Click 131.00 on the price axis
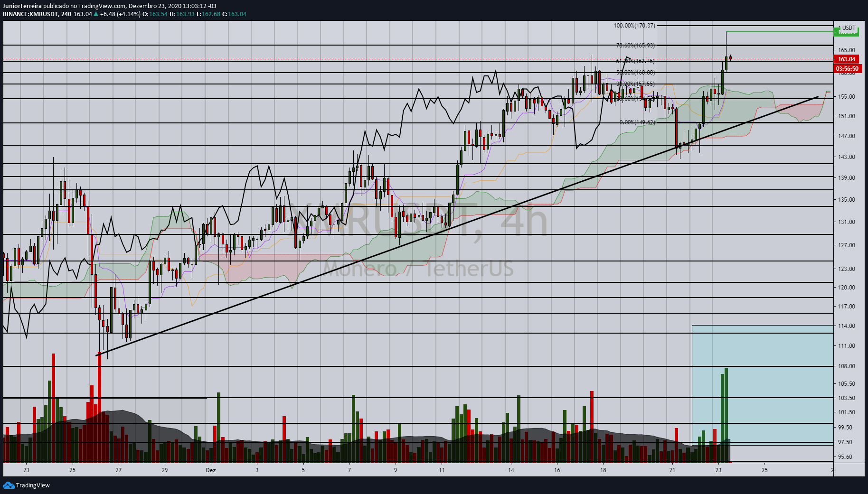 click(x=847, y=222)
